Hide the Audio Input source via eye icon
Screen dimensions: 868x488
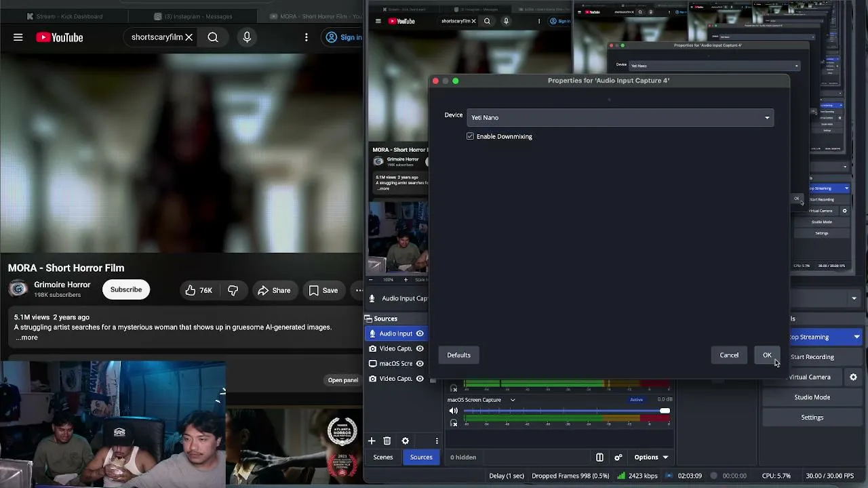(420, 333)
